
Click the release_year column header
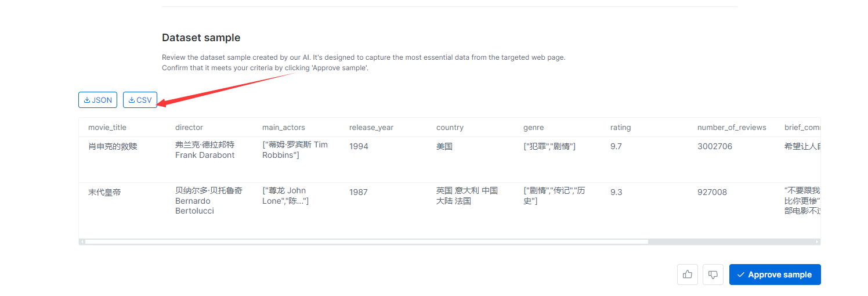(371, 127)
